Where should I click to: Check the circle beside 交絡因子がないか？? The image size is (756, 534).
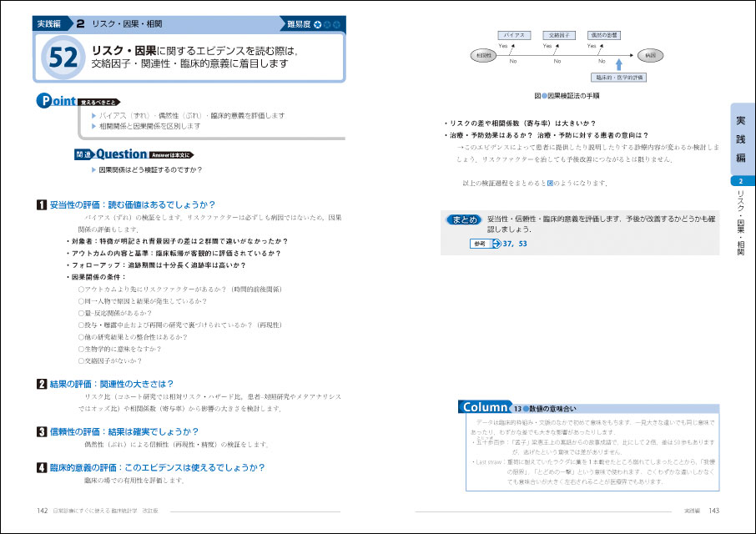click(x=80, y=360)
